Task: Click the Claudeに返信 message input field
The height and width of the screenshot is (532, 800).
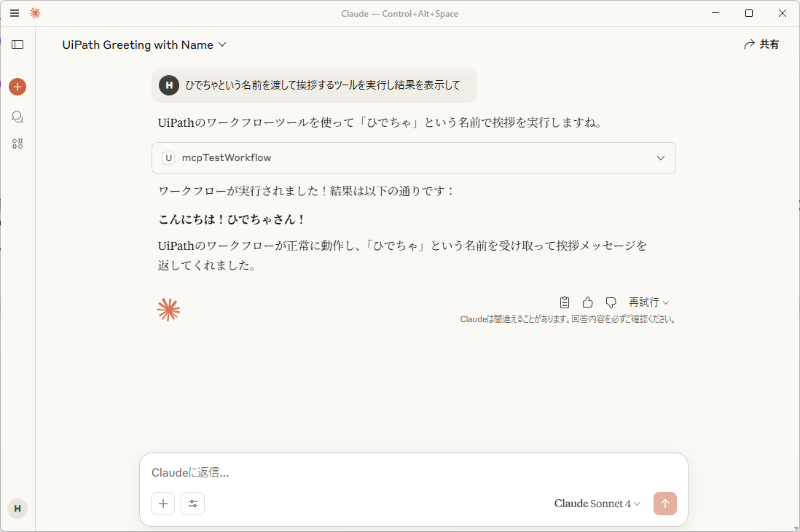Action: point(414,473)
